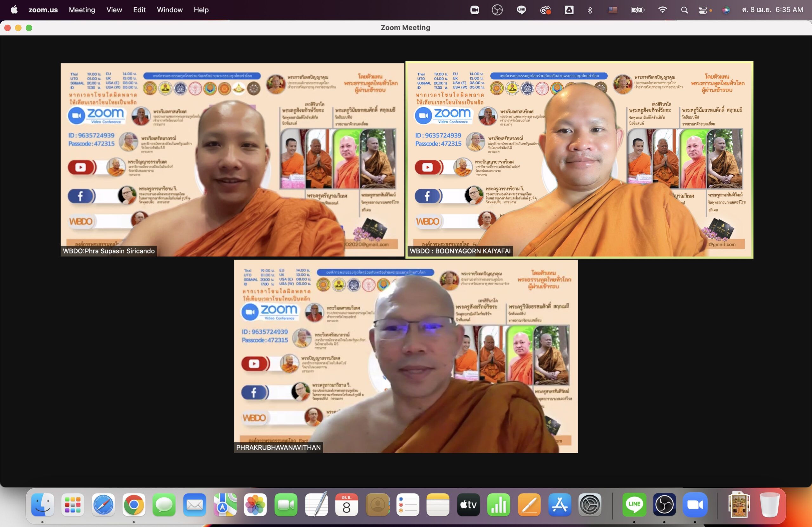The height and width of the screenshot is (527, 812).
Task: Click the LINE icon in menu bar
Action: pos(521,10)
